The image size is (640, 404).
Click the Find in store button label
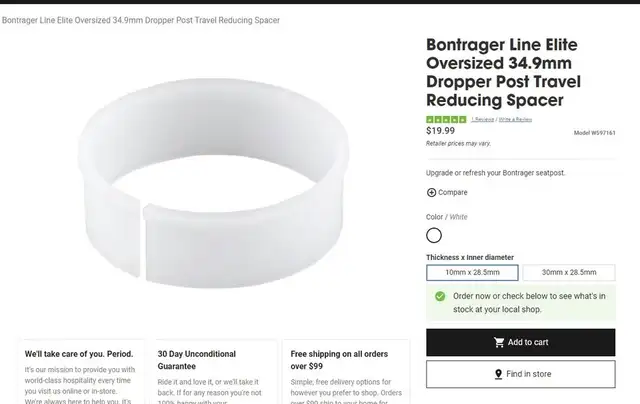(529, 374)
